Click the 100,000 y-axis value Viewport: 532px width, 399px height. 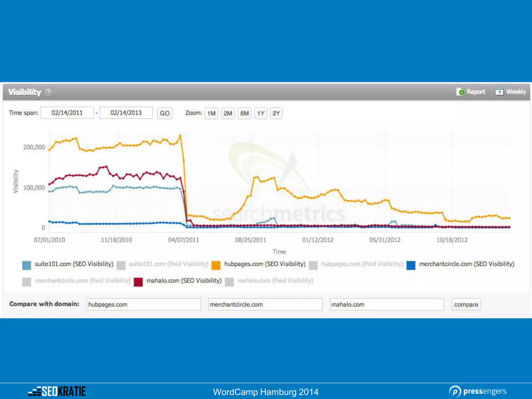click(34, 188)
